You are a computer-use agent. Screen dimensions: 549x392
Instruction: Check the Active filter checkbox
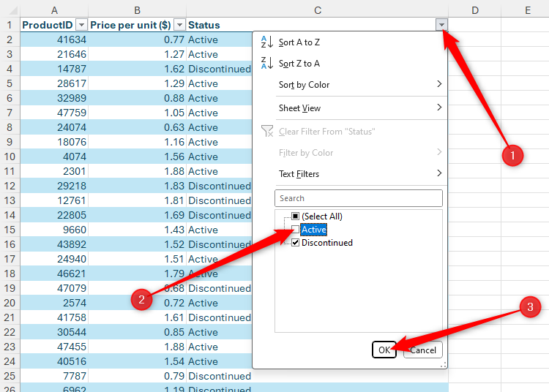tap(296, 230)
